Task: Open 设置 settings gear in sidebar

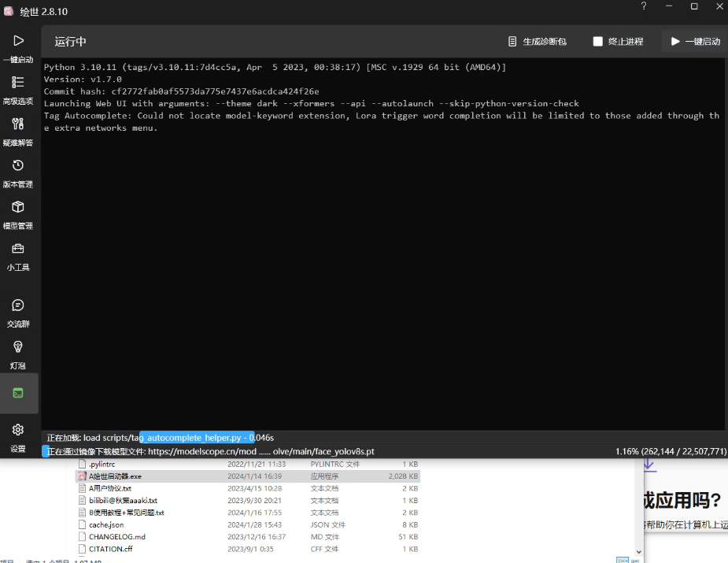Action: (x=18, y=438)
